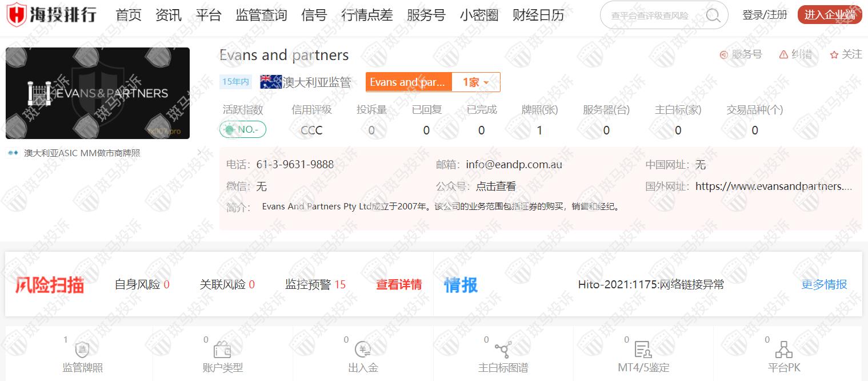Click the platform search input field
868x381 pixels.
tap(651, 15)
